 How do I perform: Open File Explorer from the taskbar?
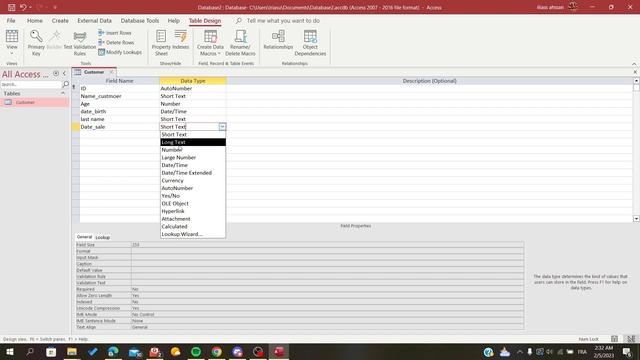(x=72, y=351)
